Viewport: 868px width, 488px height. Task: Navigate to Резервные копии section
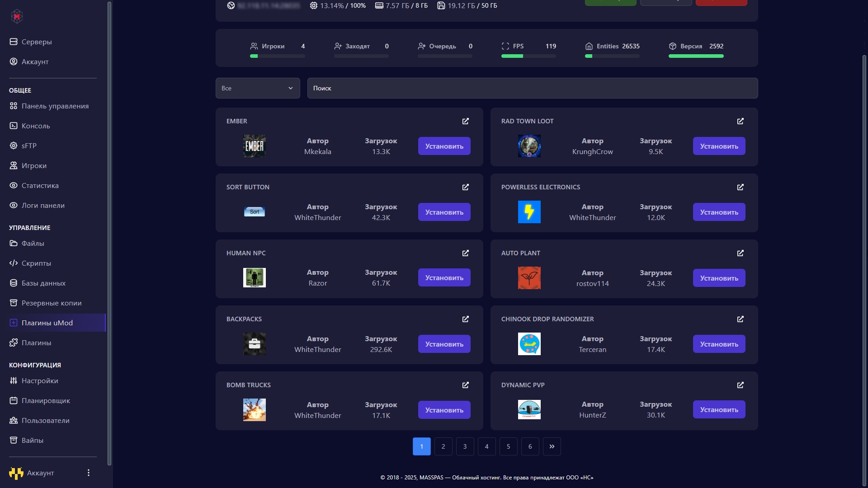52,303
